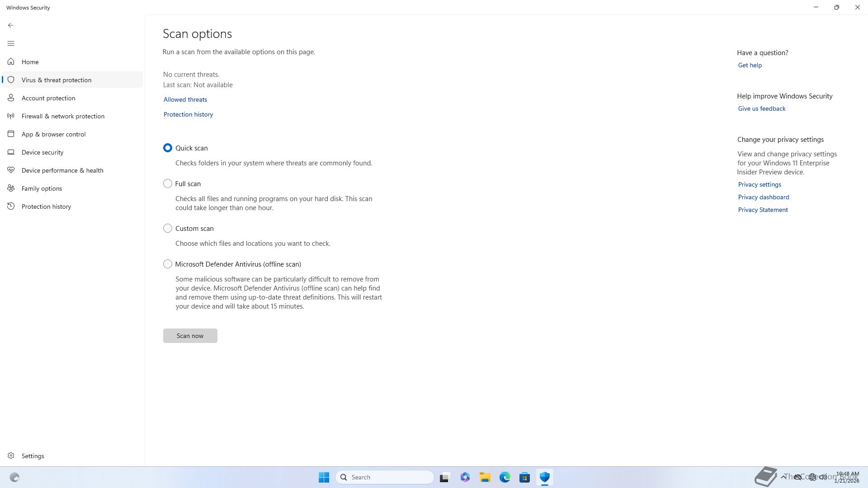
Task: Open Protection history in sidebar
Action: [x=46, y=206]
